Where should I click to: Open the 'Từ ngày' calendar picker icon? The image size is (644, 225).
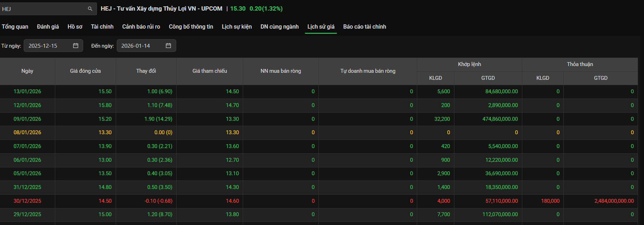(75, 46)
